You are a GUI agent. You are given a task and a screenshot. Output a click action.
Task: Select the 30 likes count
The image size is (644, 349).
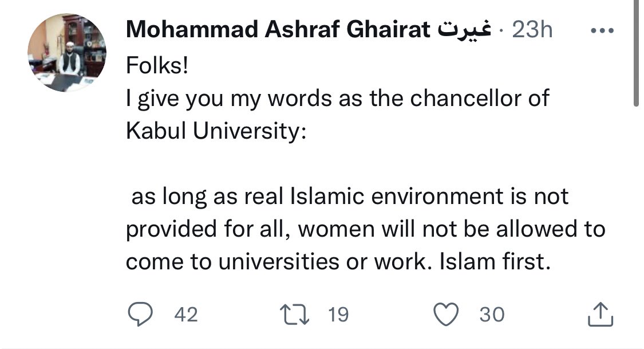[x=492, y=315]
